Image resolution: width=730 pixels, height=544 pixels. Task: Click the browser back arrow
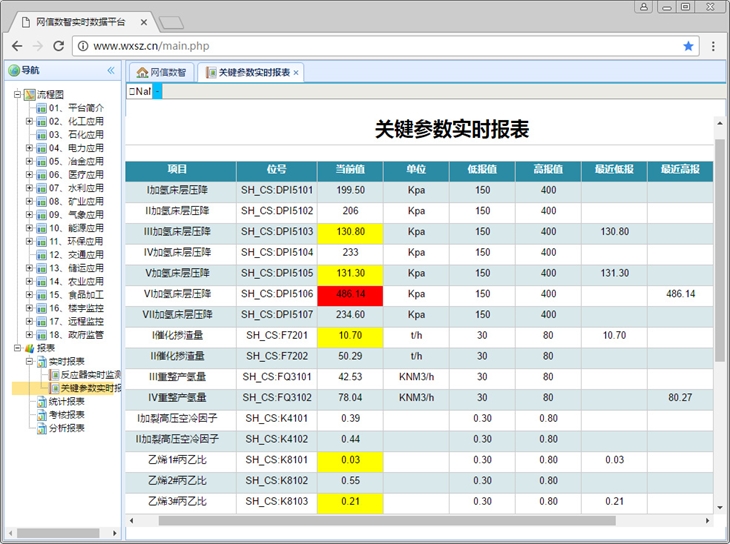click(17, 46)
